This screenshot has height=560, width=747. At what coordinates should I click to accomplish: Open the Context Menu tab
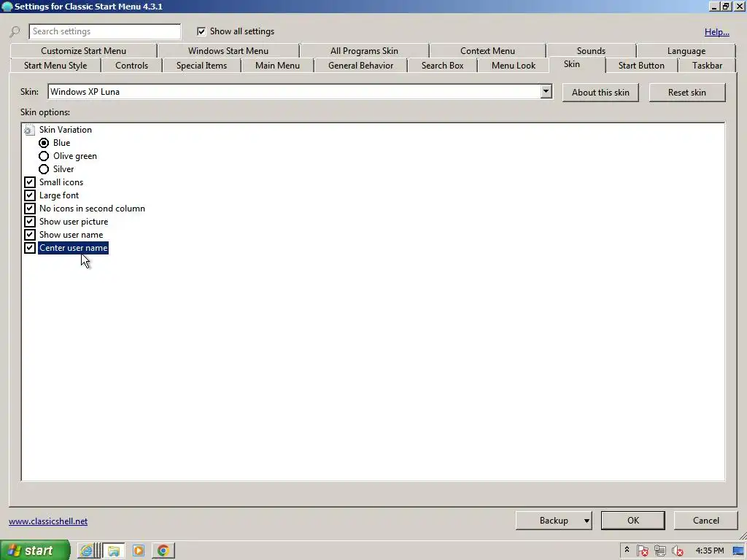tap(487, 51)
